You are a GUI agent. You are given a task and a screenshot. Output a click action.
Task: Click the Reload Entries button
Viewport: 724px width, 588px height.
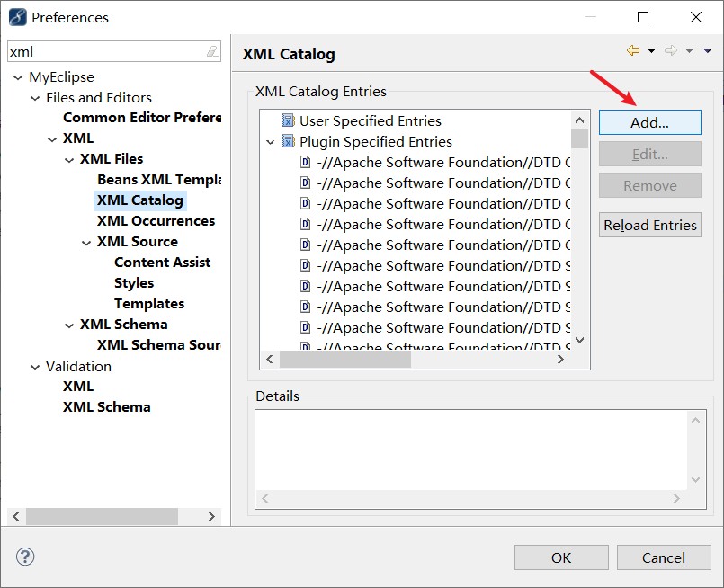(x=649, y=225)
